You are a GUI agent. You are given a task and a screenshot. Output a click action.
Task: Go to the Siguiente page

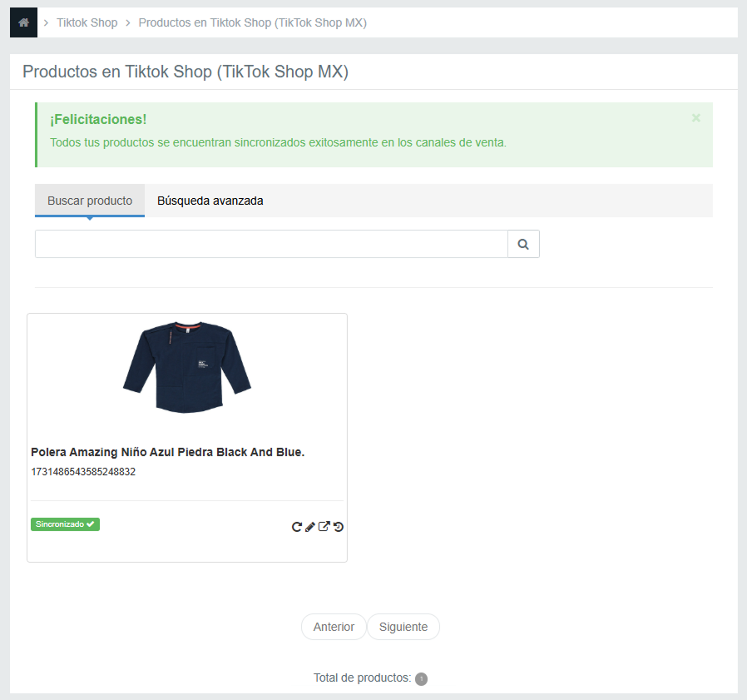pyautogui.click(x=403, y=627)
